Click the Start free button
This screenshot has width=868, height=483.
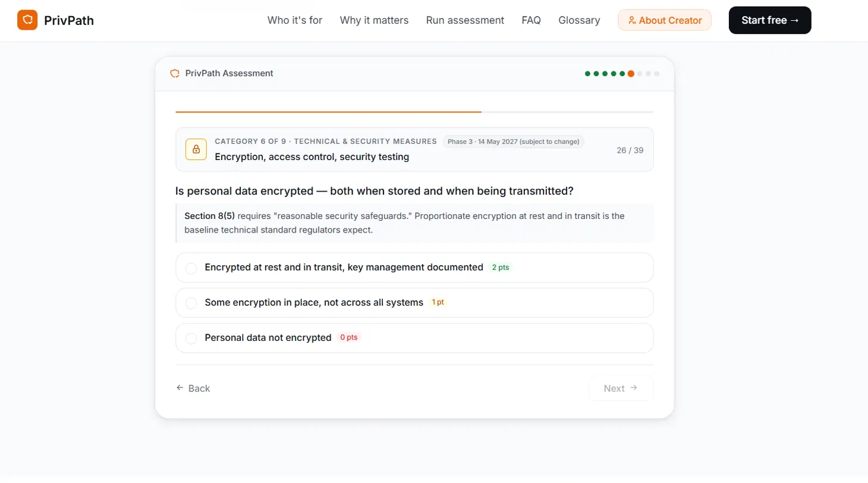(770, 20)
